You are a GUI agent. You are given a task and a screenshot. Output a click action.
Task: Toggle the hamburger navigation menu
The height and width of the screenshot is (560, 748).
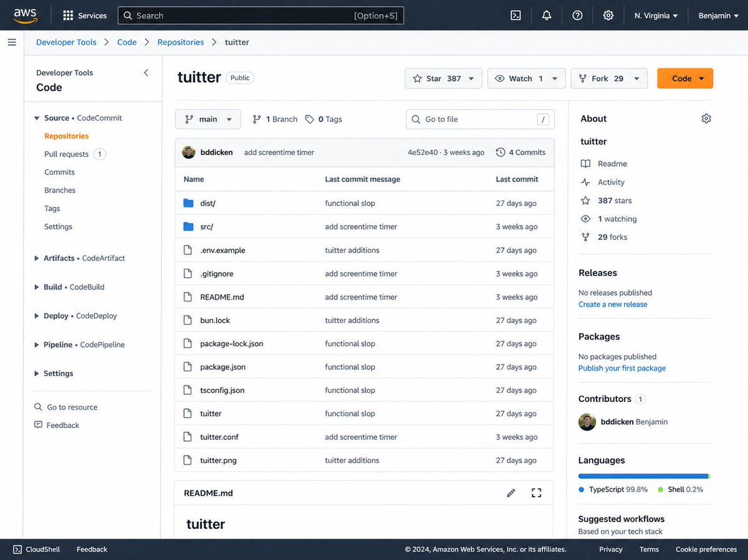point(12,42)
